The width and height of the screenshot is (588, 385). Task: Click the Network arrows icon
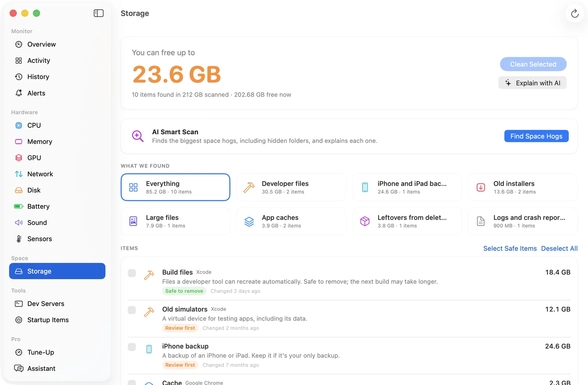(x=19, y=174)
